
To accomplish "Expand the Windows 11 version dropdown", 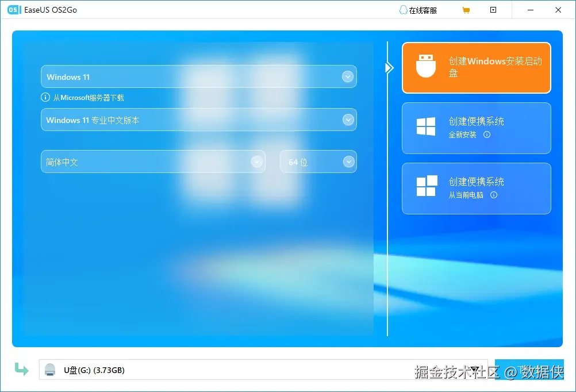I will click(199, 76).
